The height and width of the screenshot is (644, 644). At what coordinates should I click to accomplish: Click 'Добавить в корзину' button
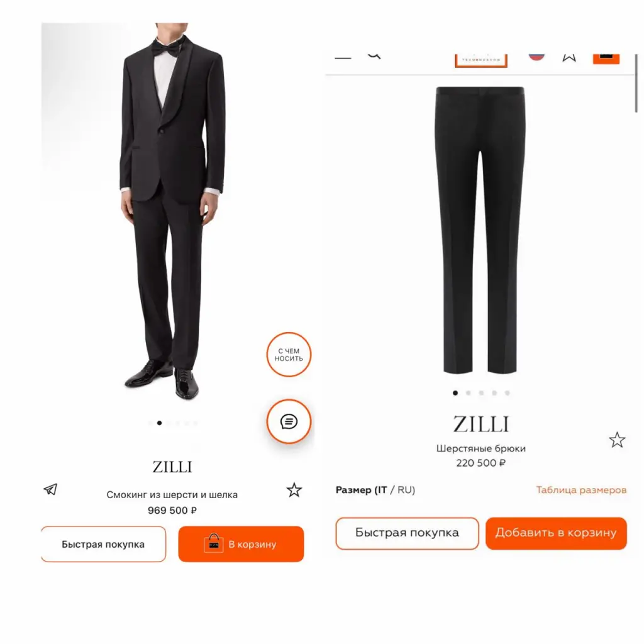click(x=556, y=533)
